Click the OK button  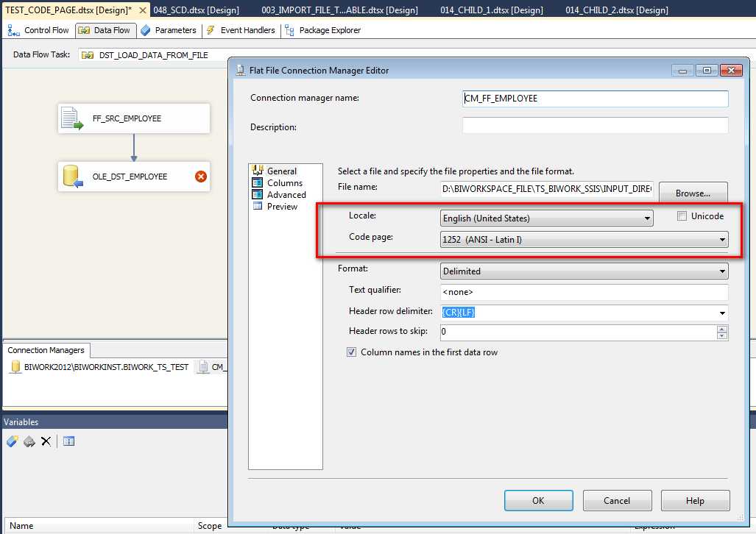(538, 500)
